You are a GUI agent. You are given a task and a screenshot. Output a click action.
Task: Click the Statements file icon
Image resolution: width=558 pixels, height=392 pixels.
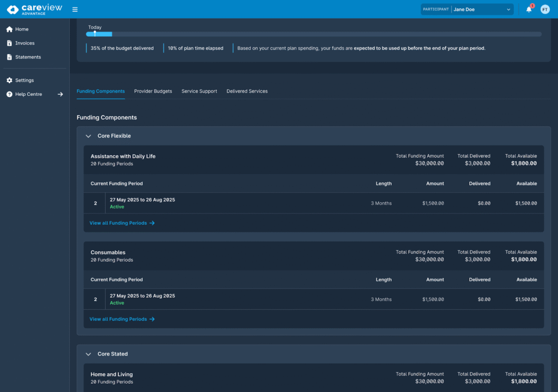point(9,57)
